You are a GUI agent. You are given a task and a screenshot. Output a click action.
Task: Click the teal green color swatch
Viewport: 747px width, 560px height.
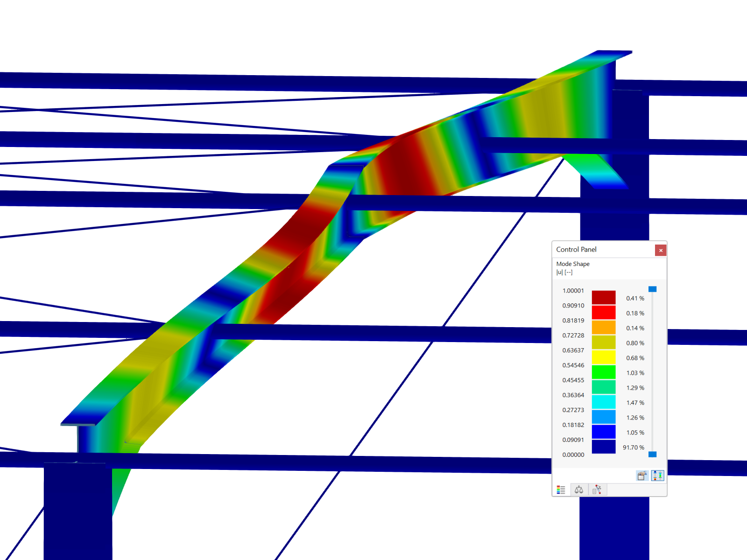(x=604, y=387)
